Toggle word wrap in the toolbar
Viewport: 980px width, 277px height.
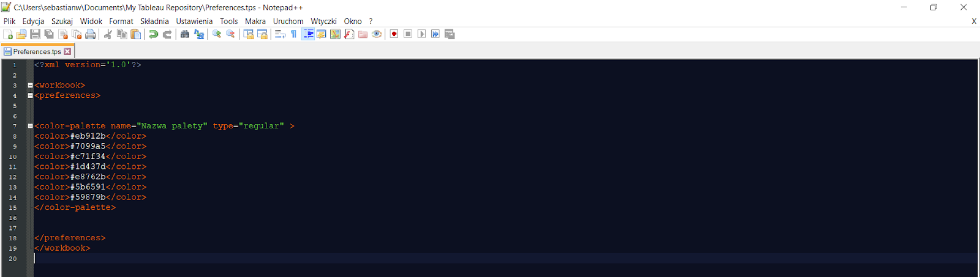click(x=280, y=34)
